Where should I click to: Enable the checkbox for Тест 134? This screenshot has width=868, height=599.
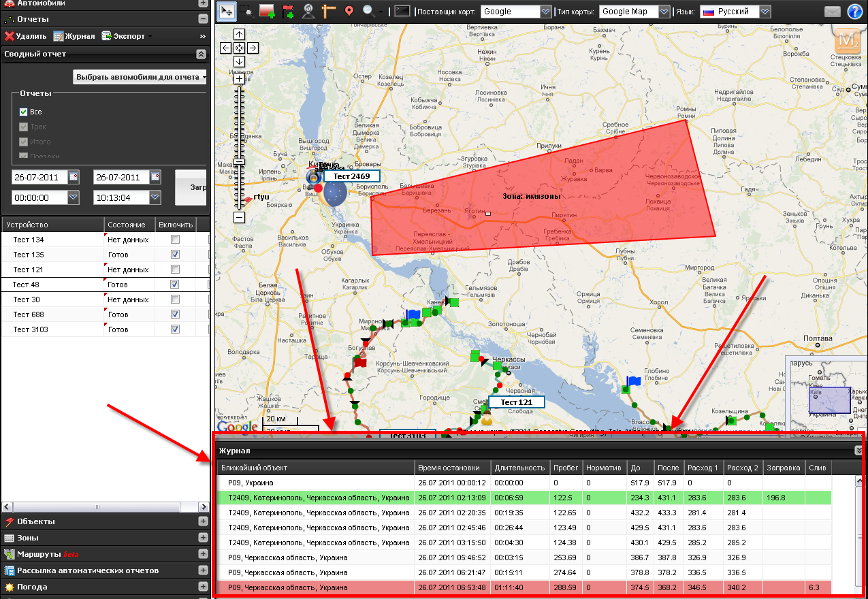[176, 240]
